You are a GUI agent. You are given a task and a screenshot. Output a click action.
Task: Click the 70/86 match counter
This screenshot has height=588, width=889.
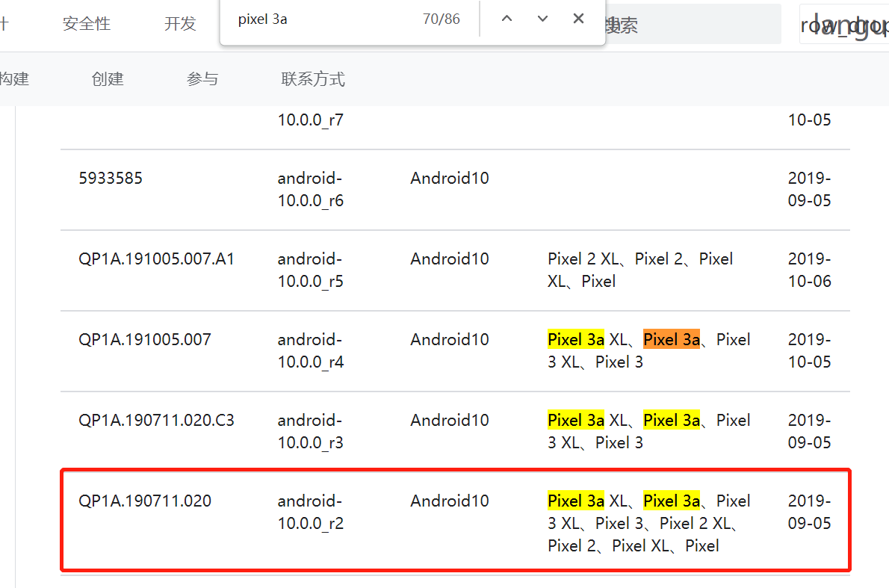tap(441, 19)
